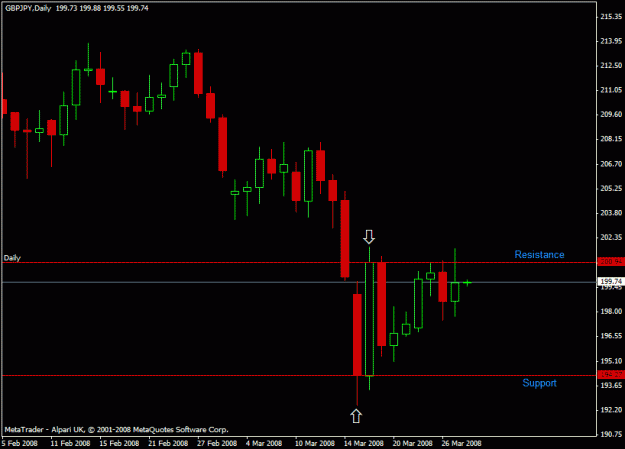625x449 pixels.
Task: Click the 211.05 price axis label
Action: coord(611,90)
